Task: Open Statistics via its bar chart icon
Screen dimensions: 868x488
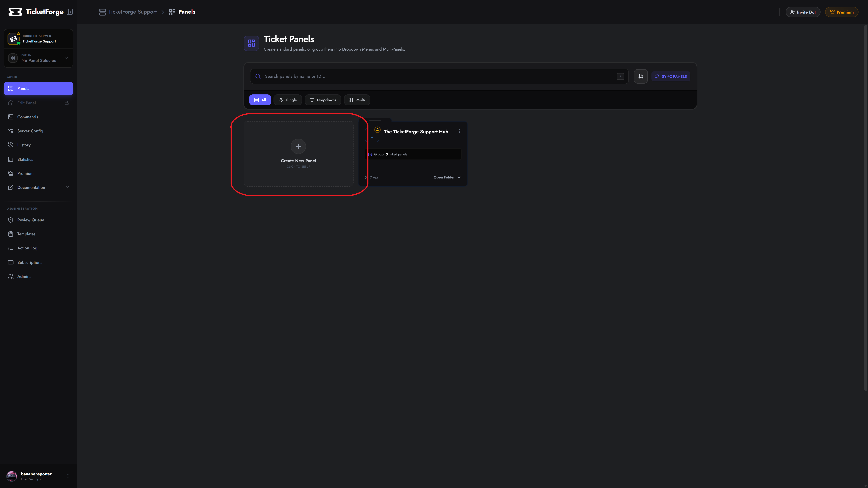Action: [11, 159]
